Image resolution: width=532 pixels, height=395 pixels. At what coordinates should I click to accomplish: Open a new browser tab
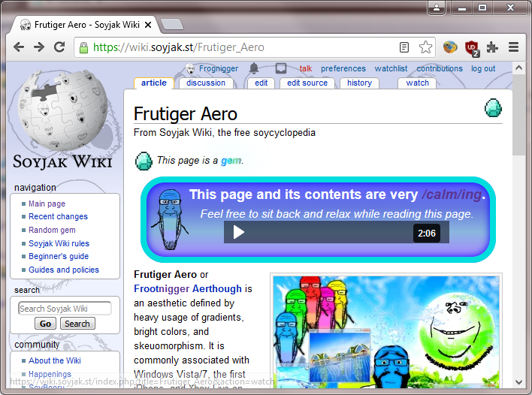point(171,24)
